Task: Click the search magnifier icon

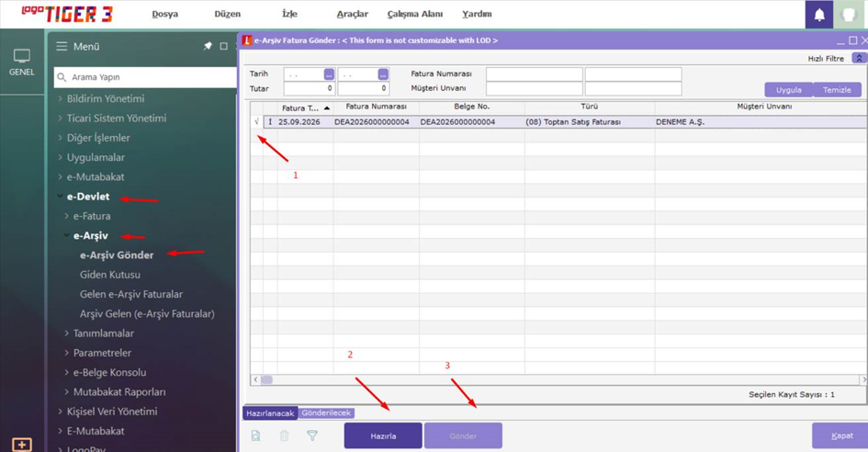Action: [62, 77]
